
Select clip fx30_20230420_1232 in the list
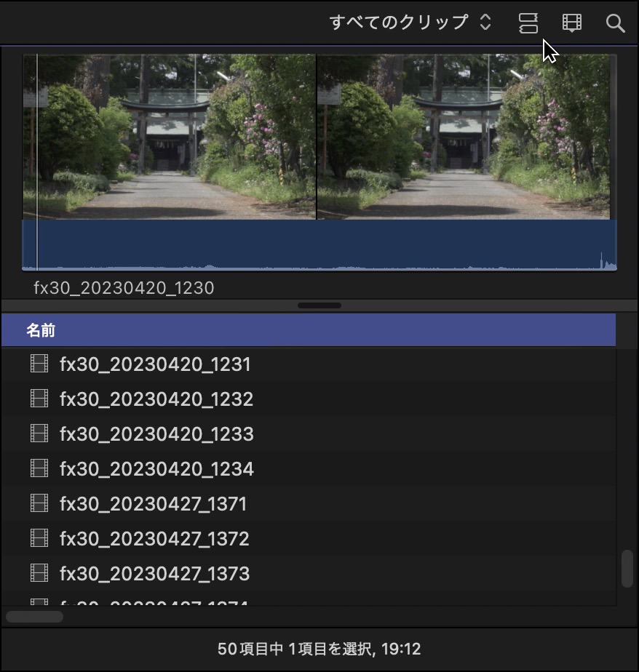pos(309,399)
